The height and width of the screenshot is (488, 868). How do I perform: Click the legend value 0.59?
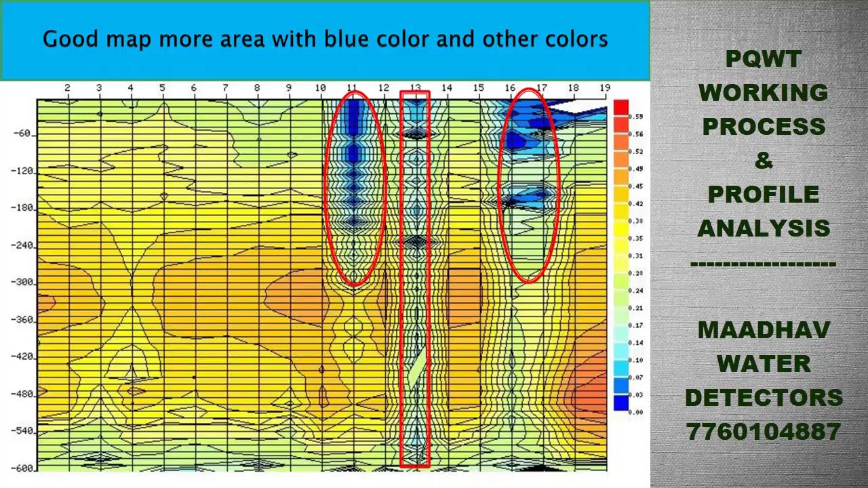click(x=636, y=117)
